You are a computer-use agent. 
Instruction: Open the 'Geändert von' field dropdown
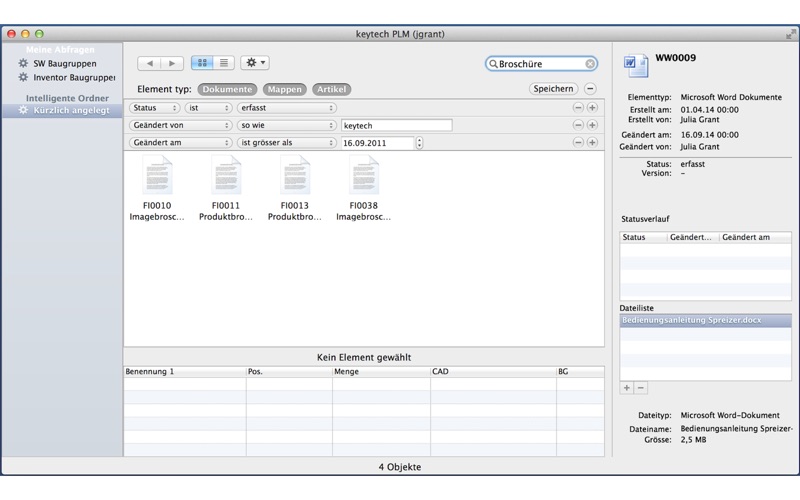[181, 126]
